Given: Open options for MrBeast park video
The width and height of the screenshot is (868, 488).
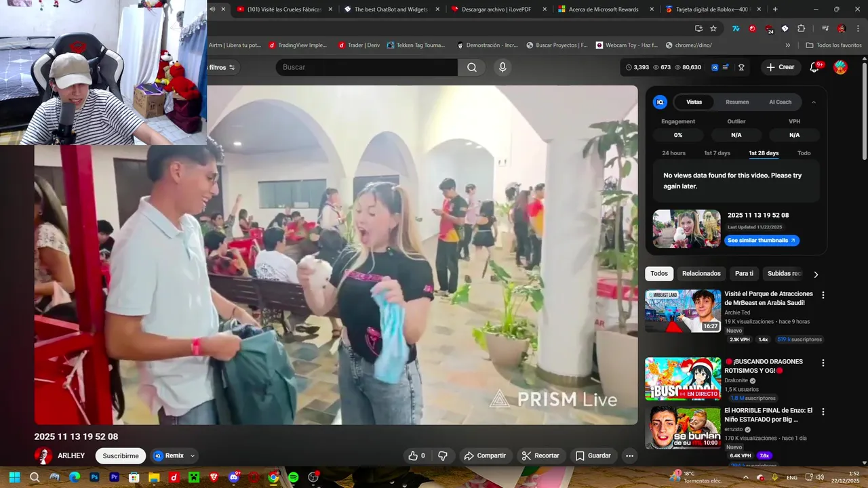Looking at the screenshot, I should [x=823, y=295].
